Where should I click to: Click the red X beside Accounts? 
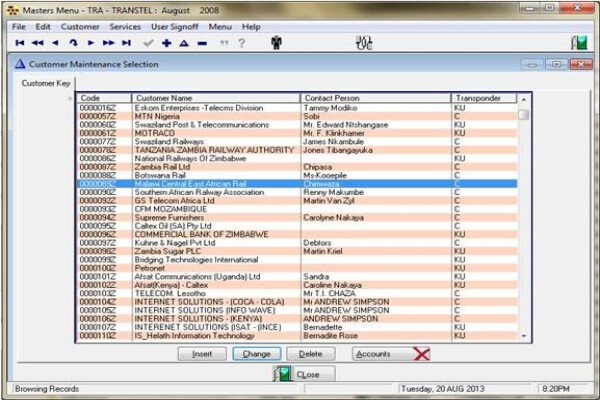point(422,354)
